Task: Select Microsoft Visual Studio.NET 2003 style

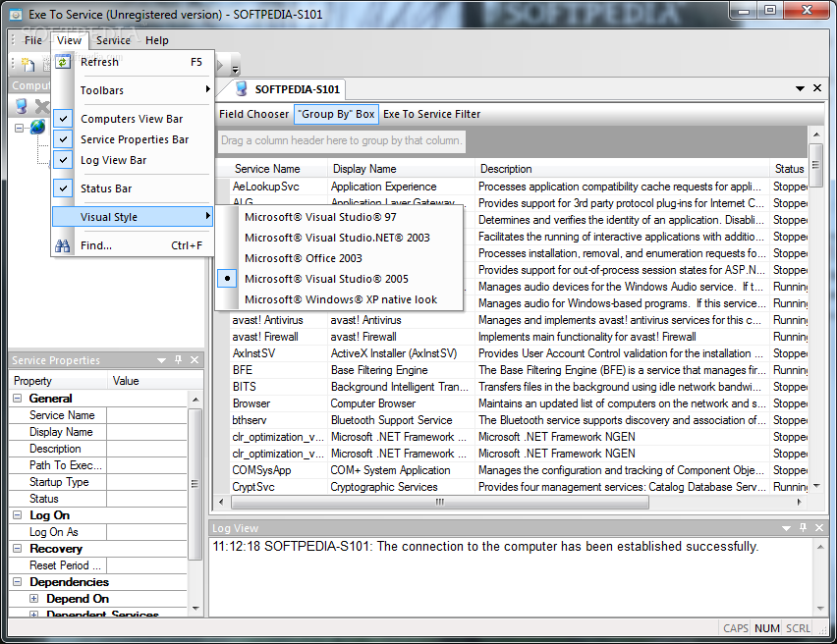Action: (339, 238)
